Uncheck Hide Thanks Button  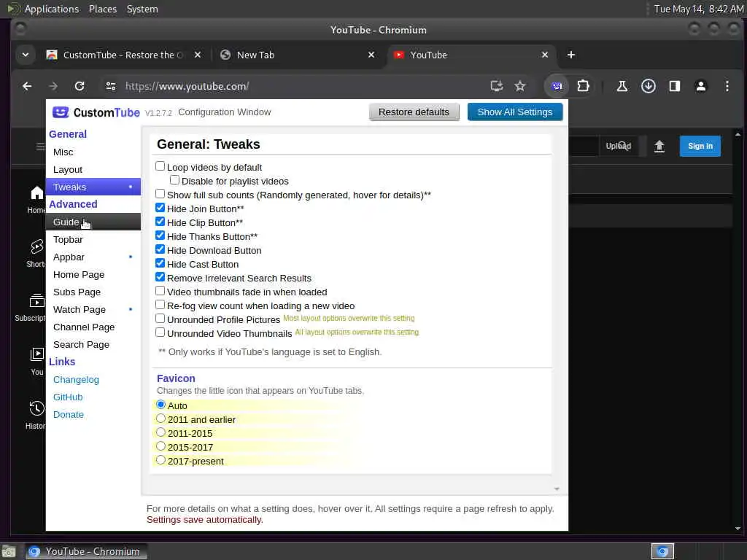(160, 236)
